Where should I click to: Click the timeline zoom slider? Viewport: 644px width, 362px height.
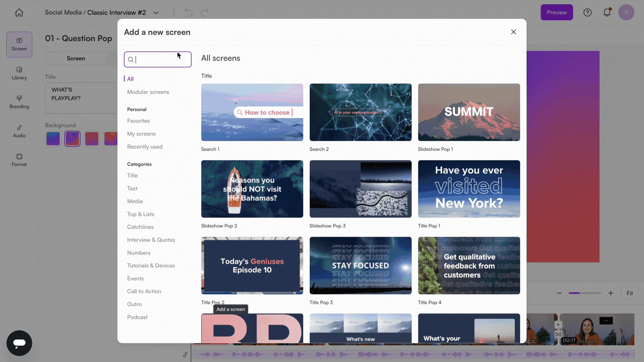585,293
